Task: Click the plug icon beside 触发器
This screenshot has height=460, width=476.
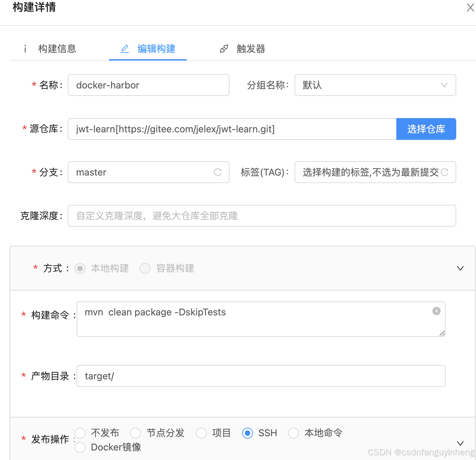Action: click(x=224, y=49)
